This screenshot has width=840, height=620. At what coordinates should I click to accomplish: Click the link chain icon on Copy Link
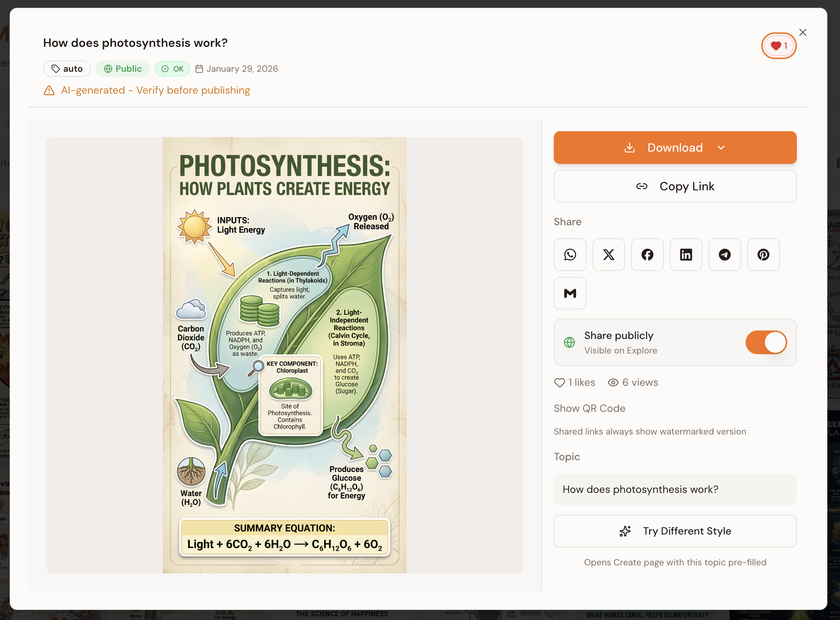click(642, 186)
